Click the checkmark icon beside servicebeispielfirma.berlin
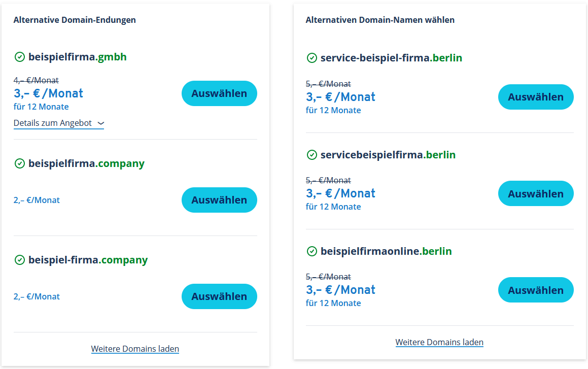Viewport: 588px width, 369px height. pyautogui.click(x=312, y=155)
